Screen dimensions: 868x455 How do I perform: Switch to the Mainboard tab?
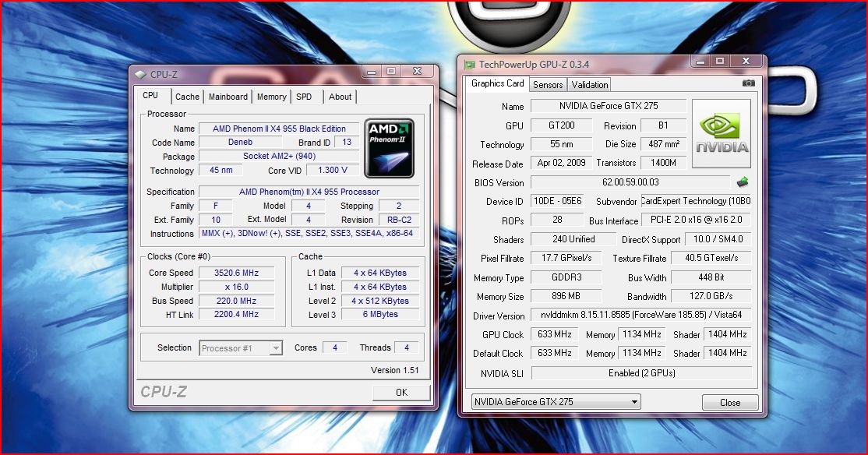[x=228, y=97]
